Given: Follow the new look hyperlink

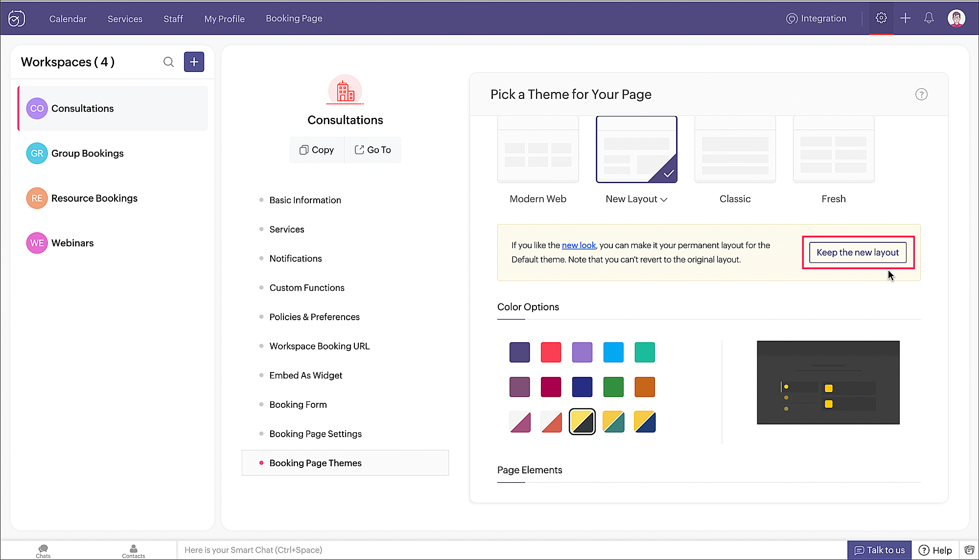Looking at the screenshot, I should 579,245.
